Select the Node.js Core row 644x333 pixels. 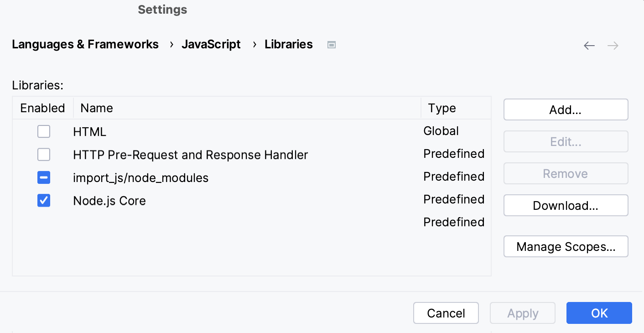(x=109, y=200)
